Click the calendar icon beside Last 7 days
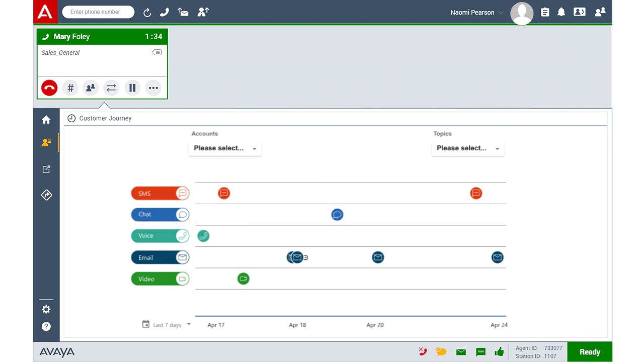The width and height of the screenshot is (644, 362). tap(146, 324)
